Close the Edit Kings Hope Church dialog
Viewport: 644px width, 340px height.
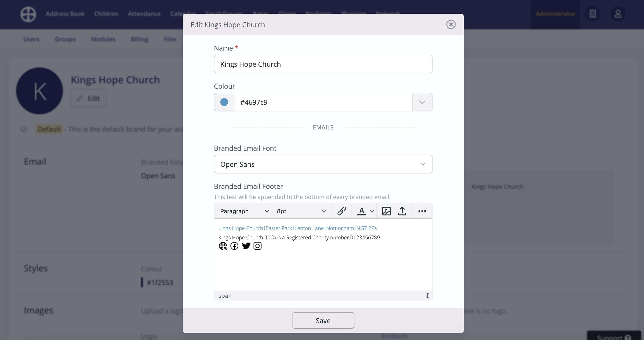coord(451,24)
